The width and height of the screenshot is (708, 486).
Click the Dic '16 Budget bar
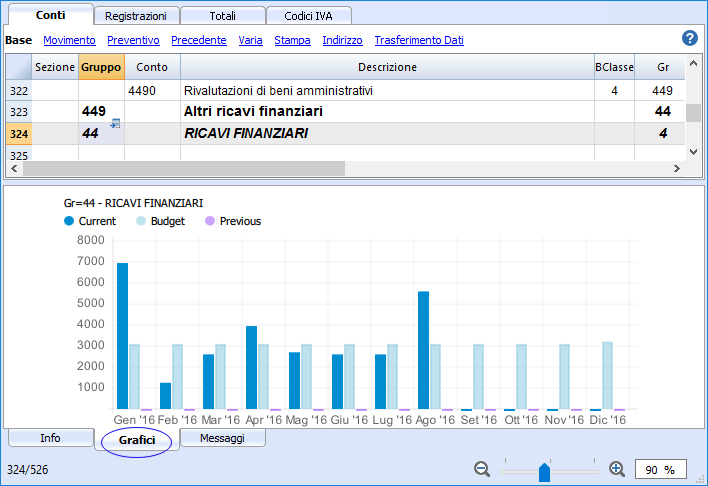click(x=608, y=375)
